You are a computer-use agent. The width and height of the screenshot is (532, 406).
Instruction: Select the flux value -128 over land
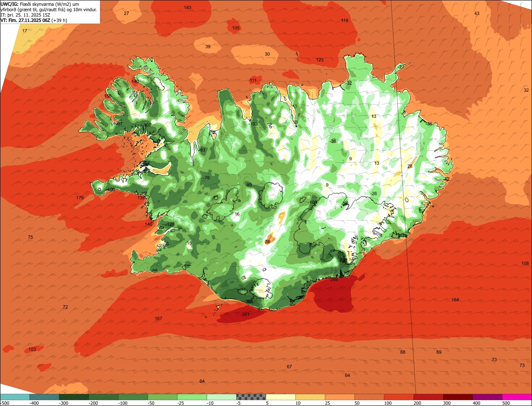point(170,224)
